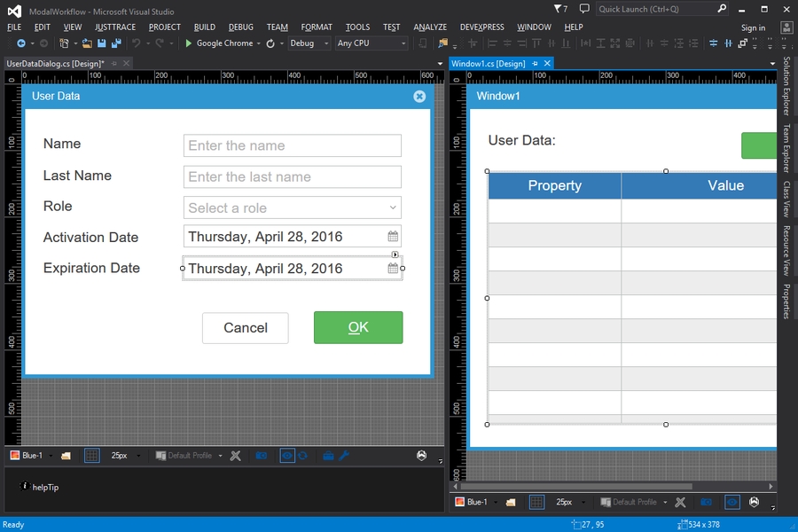Click the wrench icon in left designer toolbar

tap(345, 456)
